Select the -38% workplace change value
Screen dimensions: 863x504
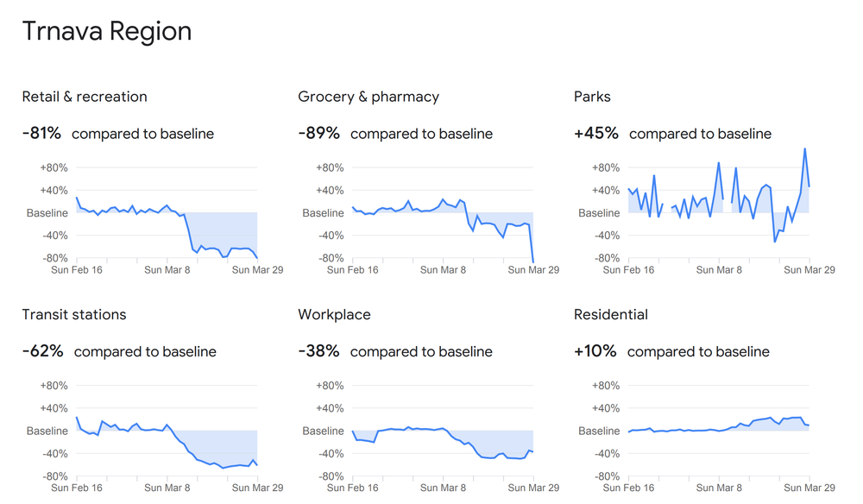pyautogui.click(x=318, y=351)
